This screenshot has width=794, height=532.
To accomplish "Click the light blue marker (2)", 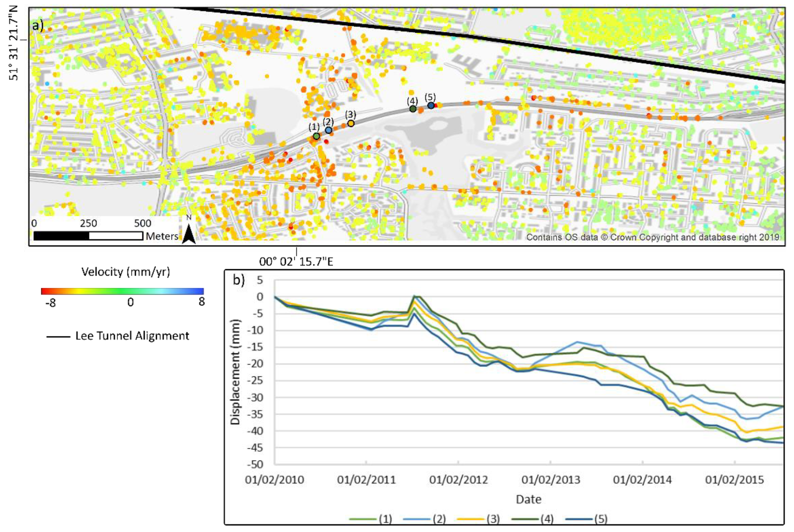I will click(328, 130).
